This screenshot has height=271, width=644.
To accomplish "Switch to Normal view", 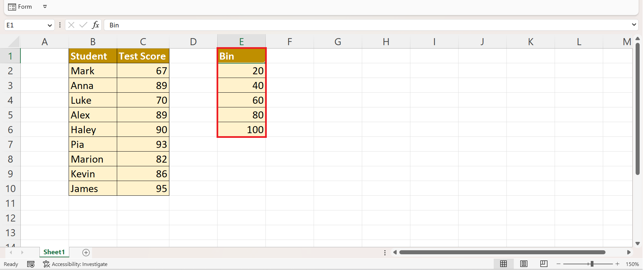I will point(503,264).
